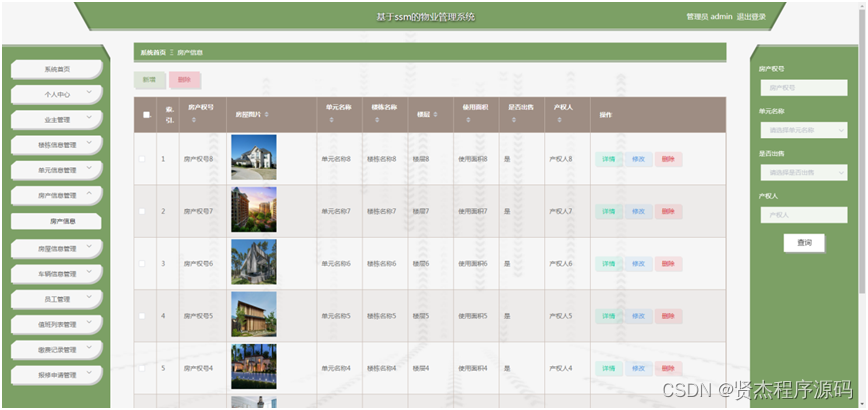Open house photo thumbnail for 房产权号5
Image resolution: width=868 pixels, height=410 pixels.
pyautogui.click(x=254, y=314)
